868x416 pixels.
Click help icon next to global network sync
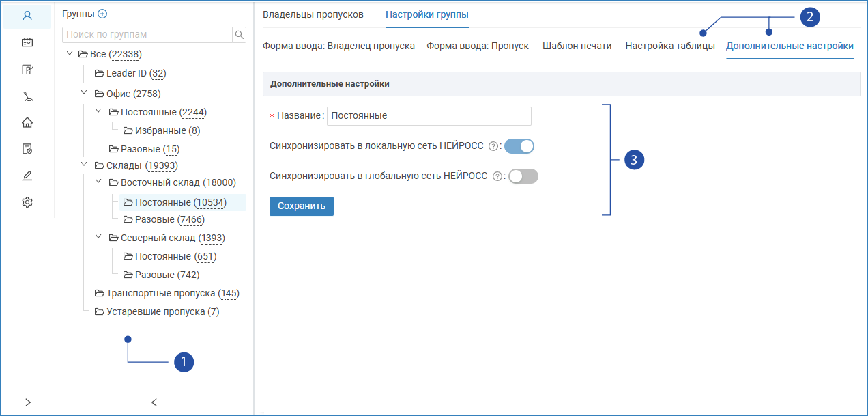497,176
